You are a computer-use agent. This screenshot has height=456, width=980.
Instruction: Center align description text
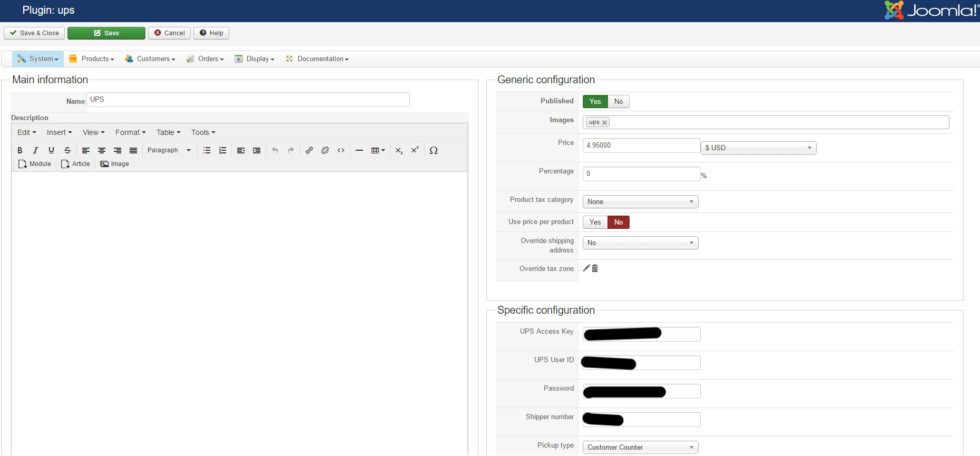point(102,150)
